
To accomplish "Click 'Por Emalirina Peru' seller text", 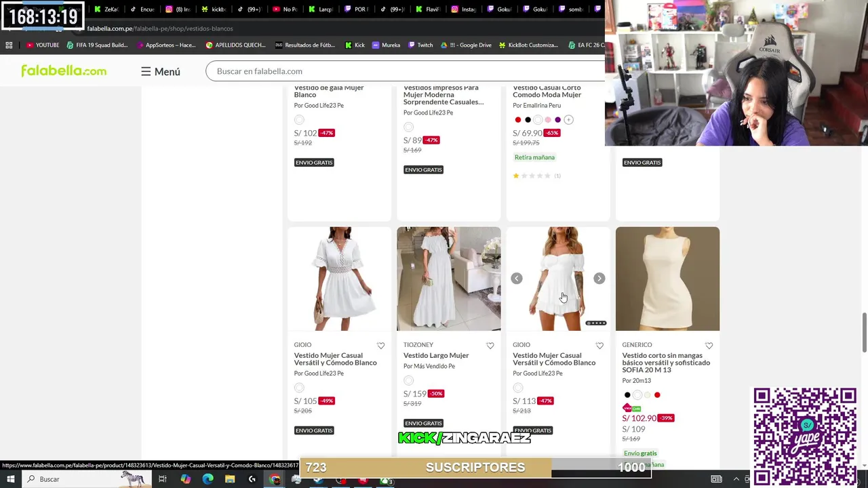I will pos(536,106).
